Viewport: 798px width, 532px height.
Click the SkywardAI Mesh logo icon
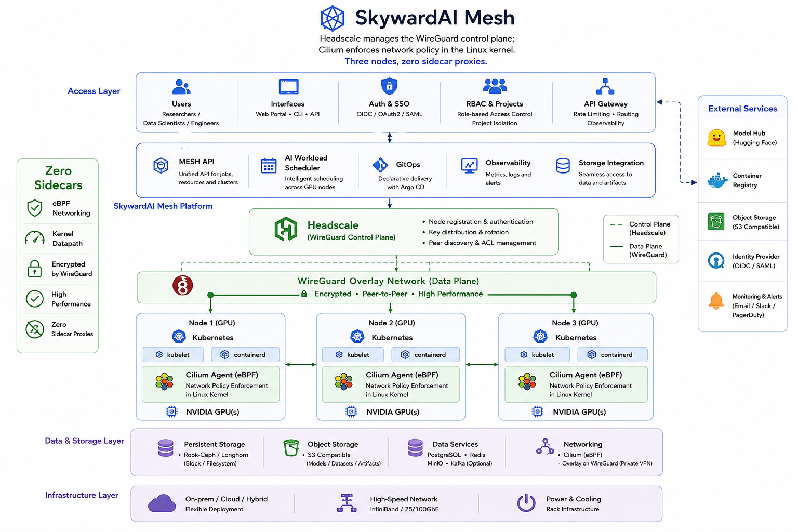click(332, 18)
